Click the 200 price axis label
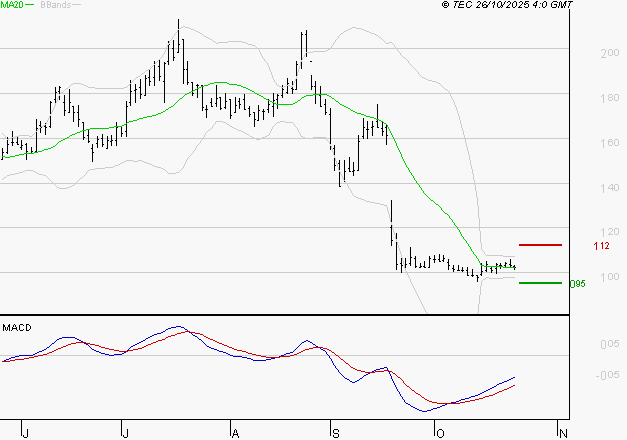The height and width of the screenshot is (440, 627). tap(610, 53)
